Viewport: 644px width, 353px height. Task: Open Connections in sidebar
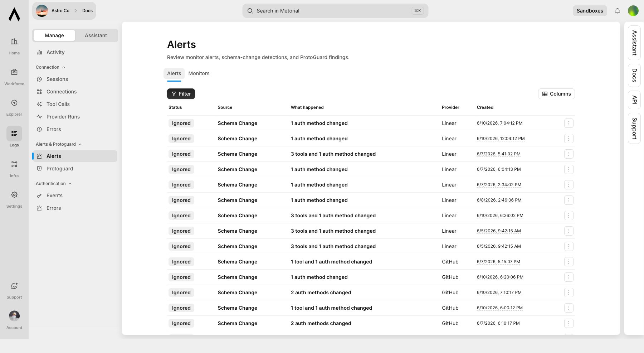pyautogui.click(x=75, y=92)
